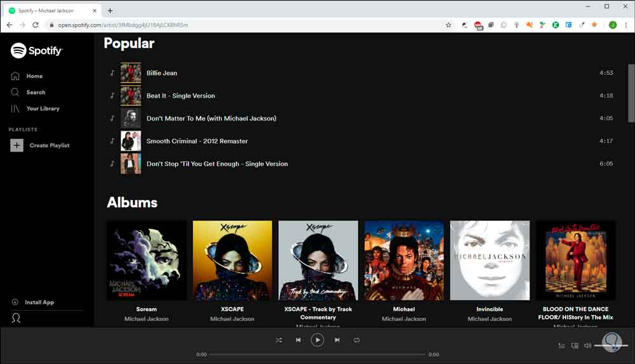Click the playback progress bar

pyautogui.click(x=317, y=354)
